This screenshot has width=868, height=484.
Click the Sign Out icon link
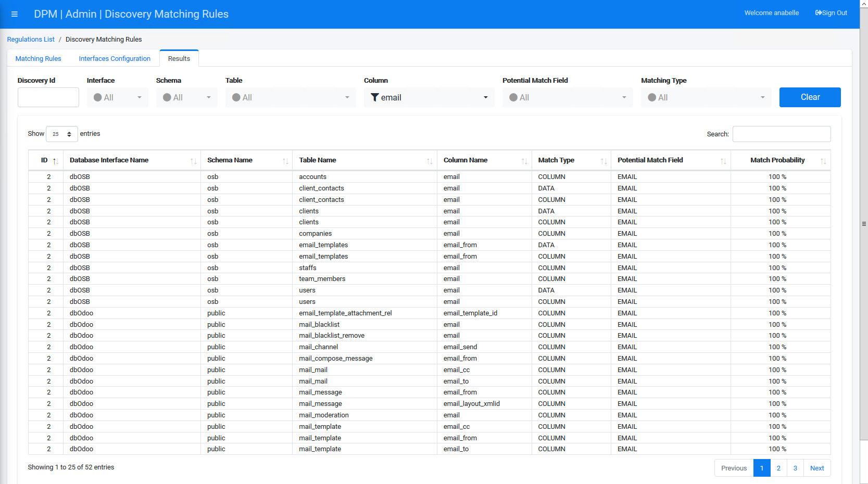831,13
